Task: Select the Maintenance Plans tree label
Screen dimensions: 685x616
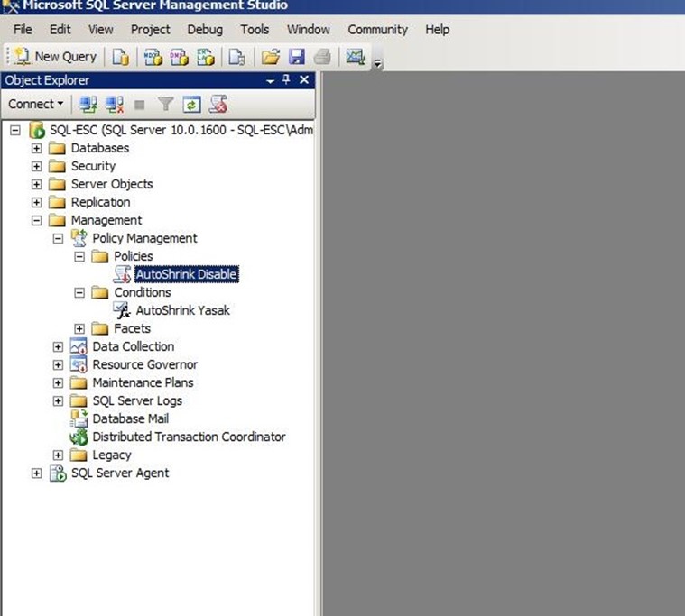Action: [x=143, y=383]
